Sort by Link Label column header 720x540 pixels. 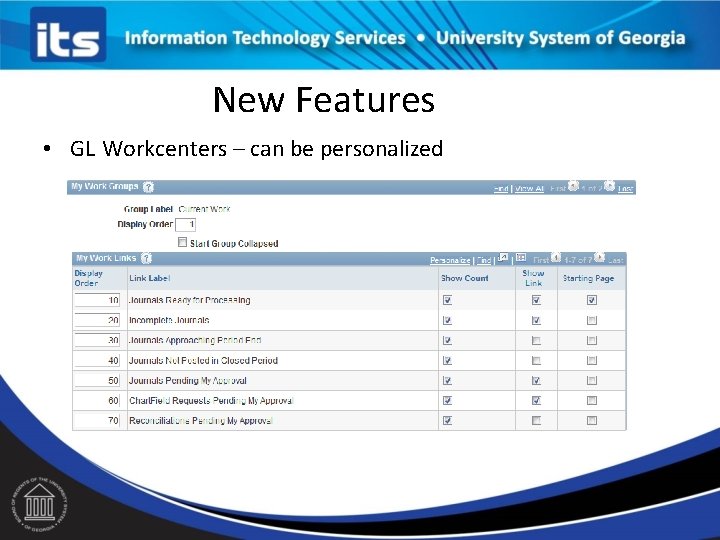[150, 278]
